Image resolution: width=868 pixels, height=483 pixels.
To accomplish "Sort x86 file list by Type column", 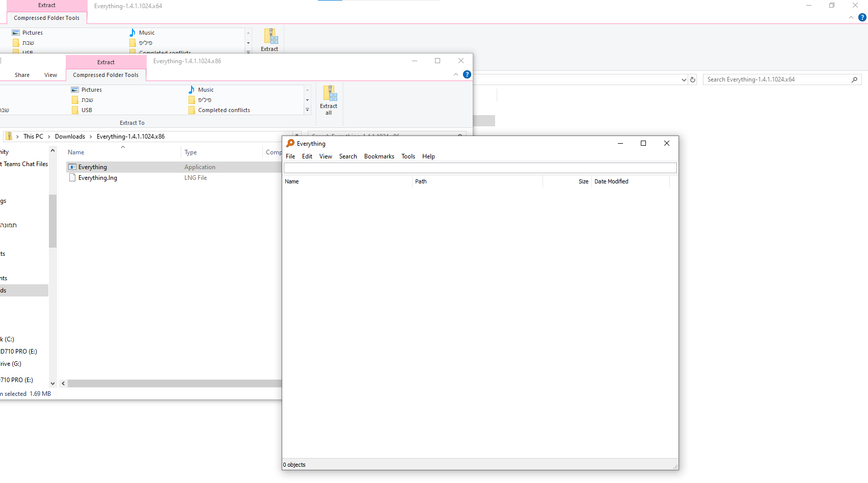I will pos(222,152).
